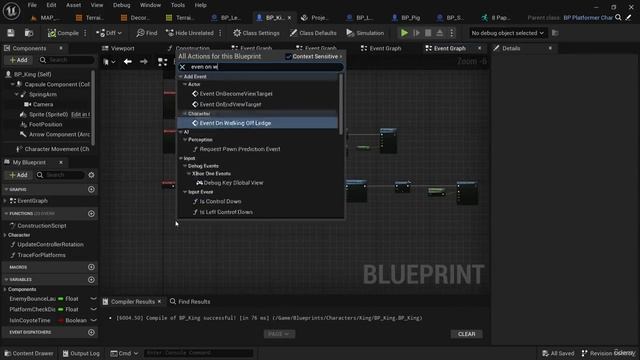Toggle EnemyBounceLau variable visibility
Image resolution: width=640 pixels, height=360 pixels.
point(93,299)
